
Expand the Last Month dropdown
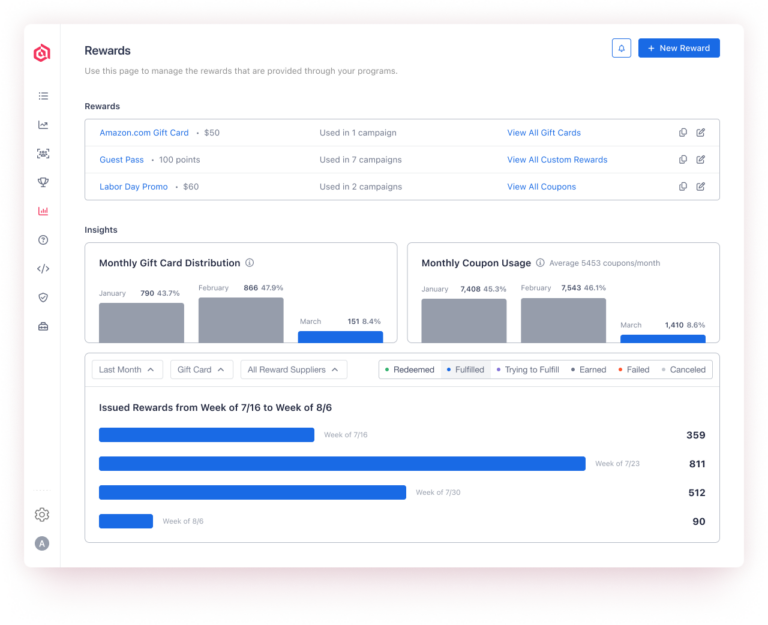(x=127, y=370)
